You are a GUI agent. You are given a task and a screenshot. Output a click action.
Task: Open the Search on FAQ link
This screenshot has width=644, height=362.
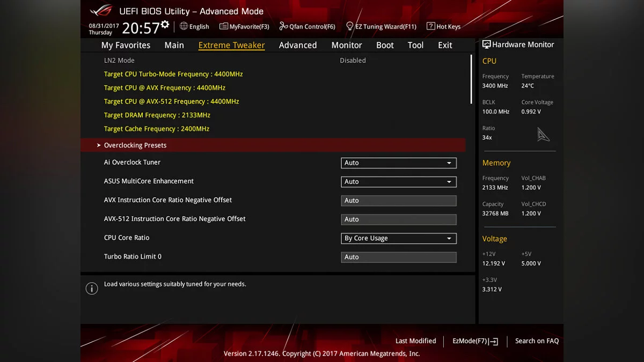pyautogui.click(x=537, y=341)
